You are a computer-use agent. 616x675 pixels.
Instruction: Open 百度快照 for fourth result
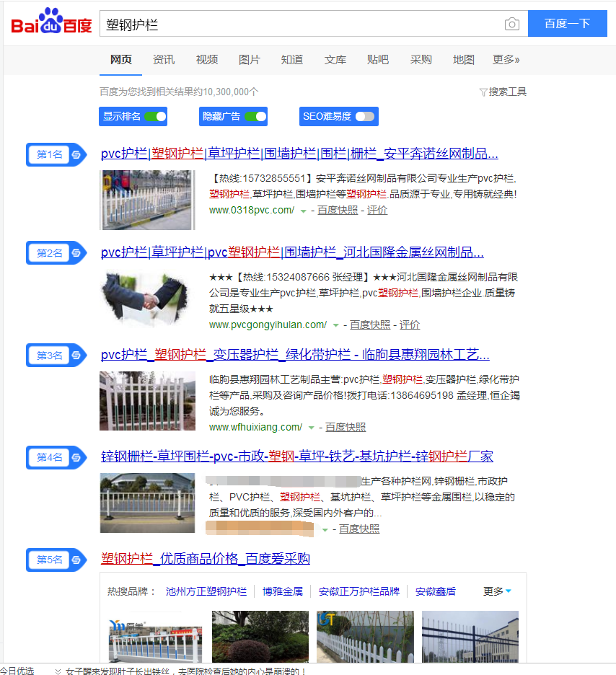pyautogui.click(x=359, y=529)
